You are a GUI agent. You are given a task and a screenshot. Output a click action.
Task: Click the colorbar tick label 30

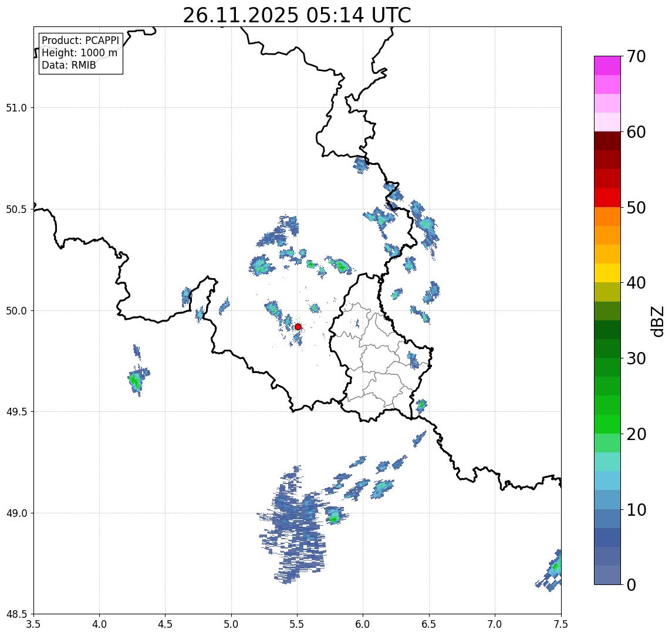pos(636,358)
